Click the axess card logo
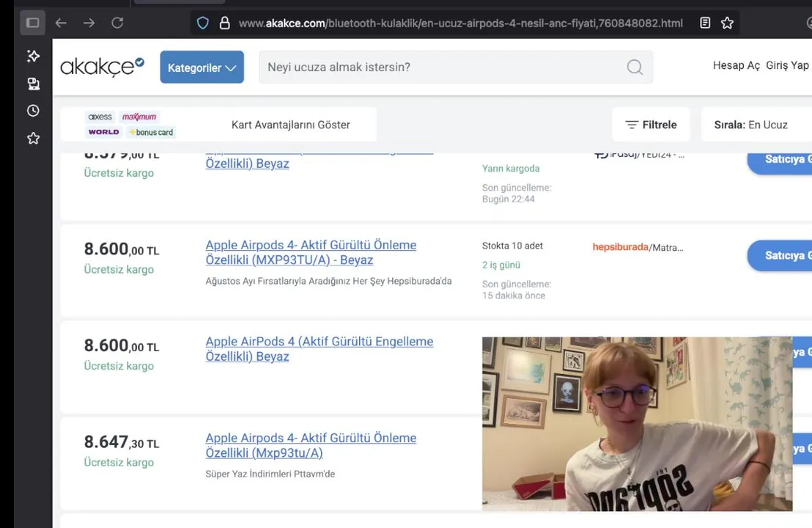Screen dimensions: 812x528 100,117
